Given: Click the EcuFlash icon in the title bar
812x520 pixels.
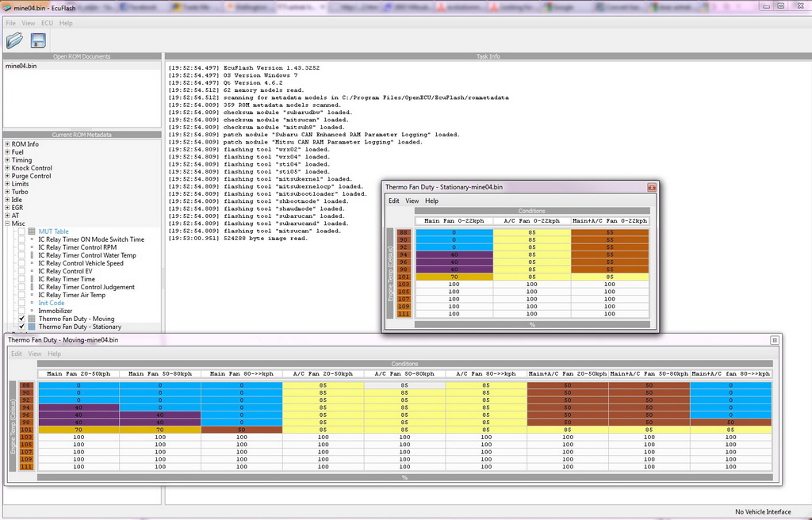Looking at the screenshot, I should (x=6, y=6).
